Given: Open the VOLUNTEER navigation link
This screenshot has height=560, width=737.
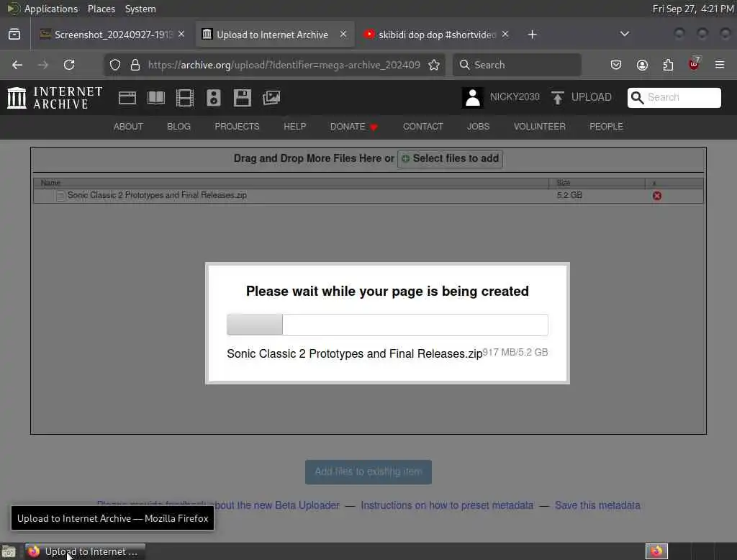Looking at the screenshot, I should tap(539, 127).
